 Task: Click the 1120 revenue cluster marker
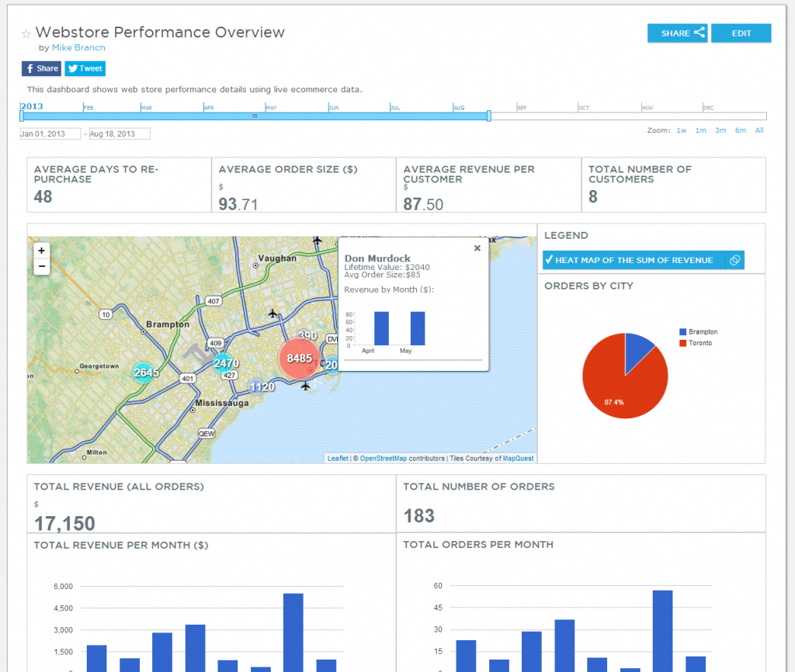click(262, 387)
